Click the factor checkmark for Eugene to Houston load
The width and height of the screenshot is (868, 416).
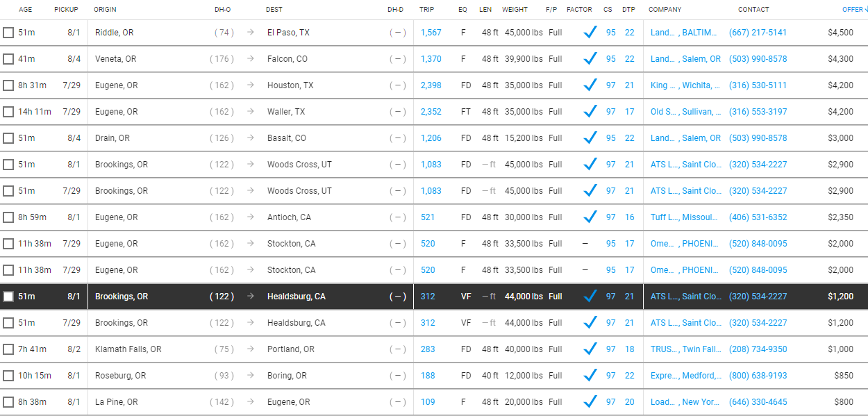point(590,85)
